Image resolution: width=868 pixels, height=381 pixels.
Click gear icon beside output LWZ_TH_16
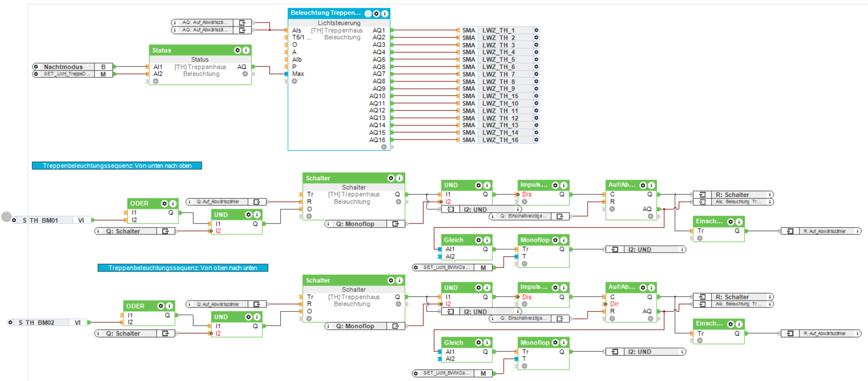536,140
